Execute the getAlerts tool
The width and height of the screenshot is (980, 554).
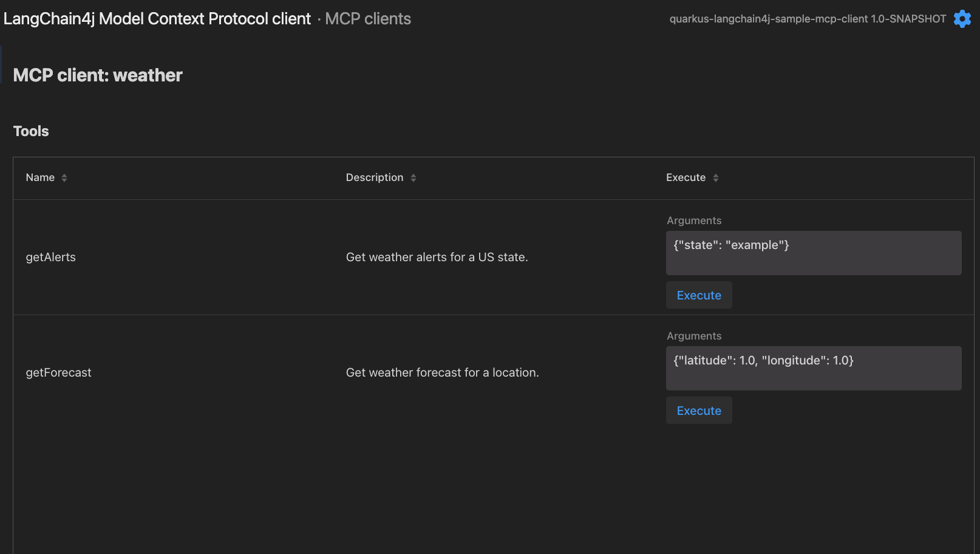tap(699, 295)
